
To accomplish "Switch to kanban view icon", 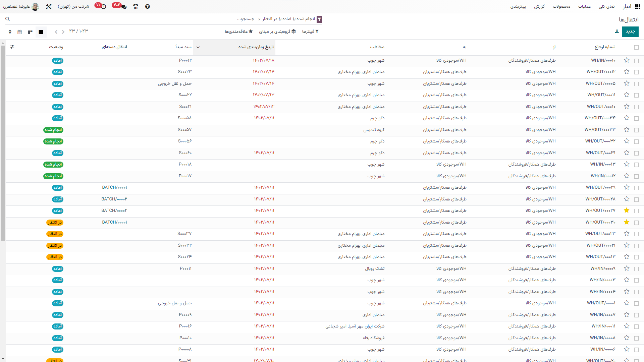I will pyautogui.click(x=30, y=32).
